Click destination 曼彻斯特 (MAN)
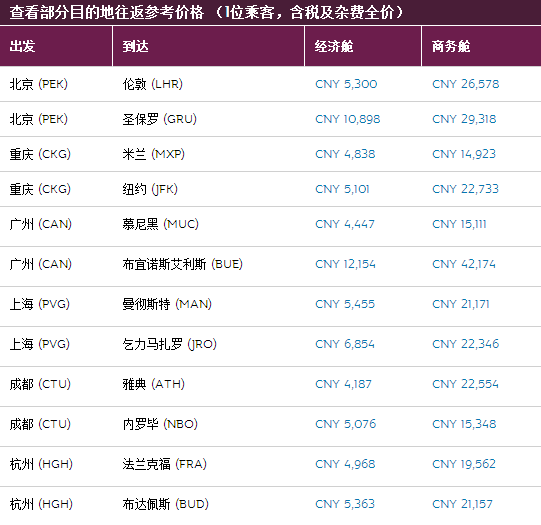The width and height of the screenshot is (541, 525). (167, 305)
